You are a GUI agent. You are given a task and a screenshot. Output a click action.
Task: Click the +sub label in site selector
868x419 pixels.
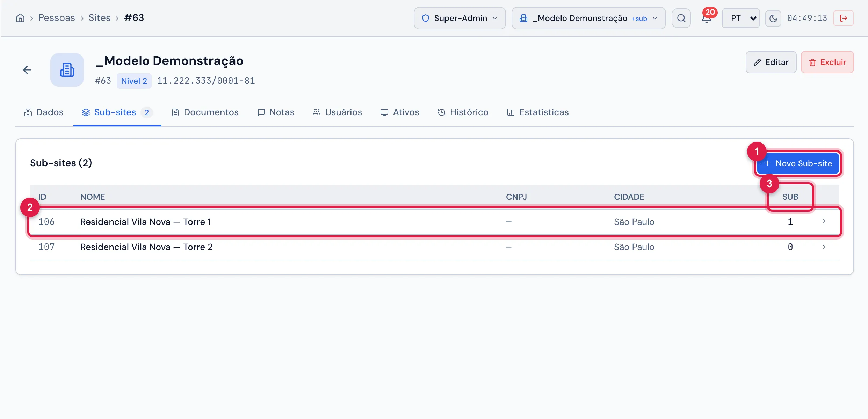[639, 19]
